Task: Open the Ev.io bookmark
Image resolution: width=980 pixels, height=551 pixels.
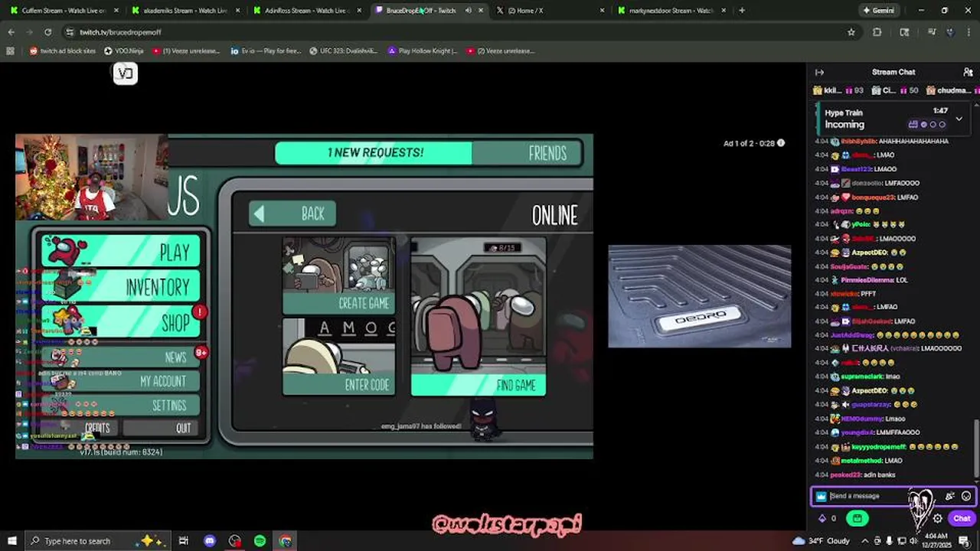Action: [x=265, y=51]
